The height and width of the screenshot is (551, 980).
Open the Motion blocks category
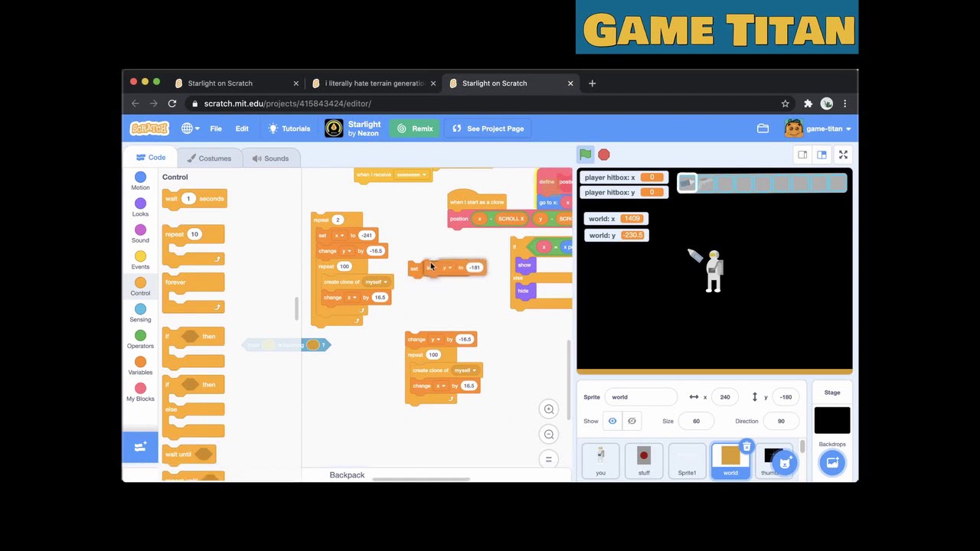(x=140, y=181)
